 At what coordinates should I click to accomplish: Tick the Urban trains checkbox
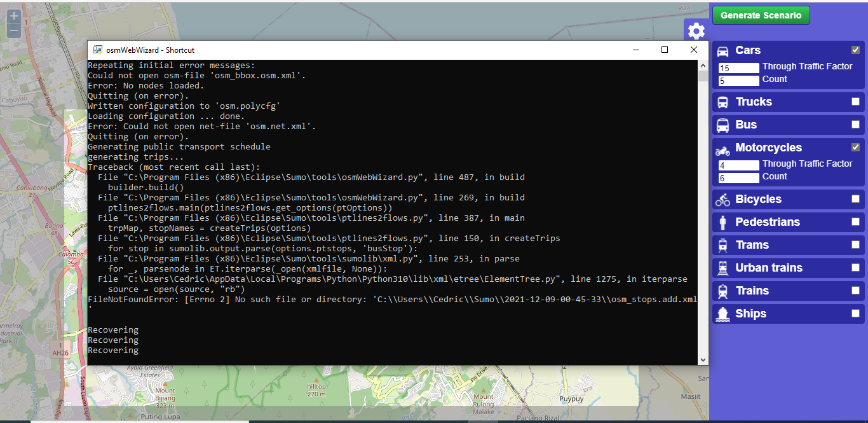coord(855,268)
